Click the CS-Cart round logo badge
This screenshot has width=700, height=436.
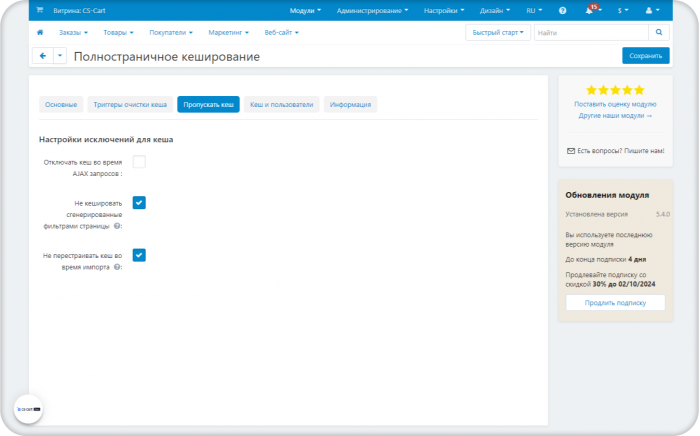[x=28, y=409]
